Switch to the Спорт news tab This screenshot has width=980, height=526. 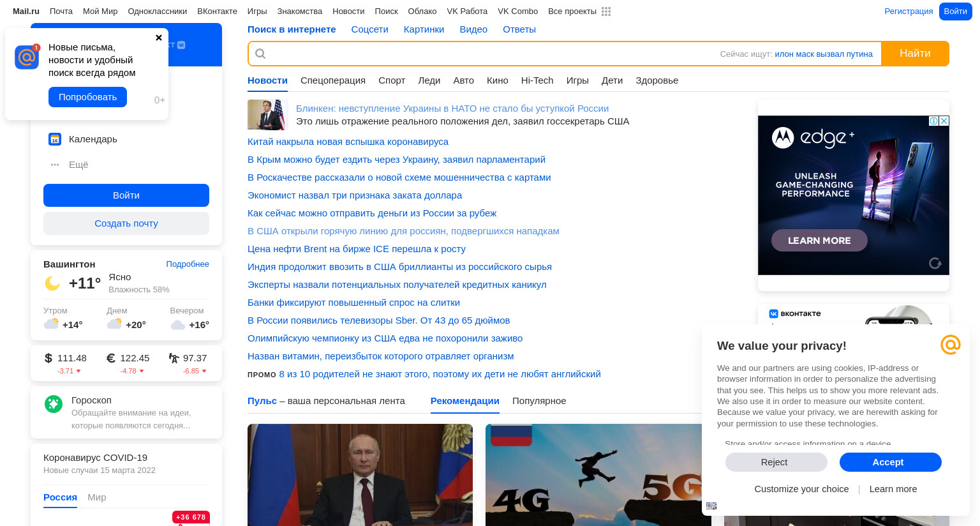[392, 80]
